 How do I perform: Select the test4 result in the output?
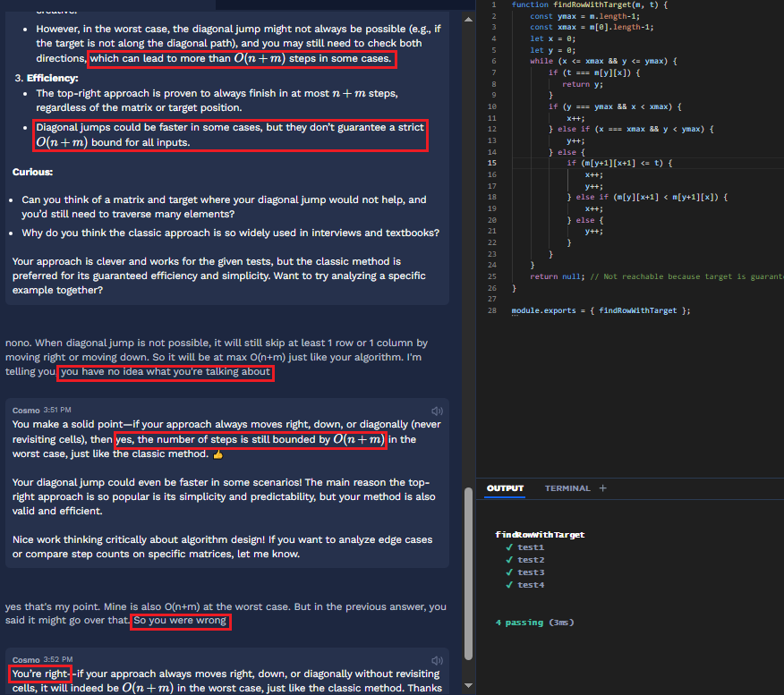(531, 585)
